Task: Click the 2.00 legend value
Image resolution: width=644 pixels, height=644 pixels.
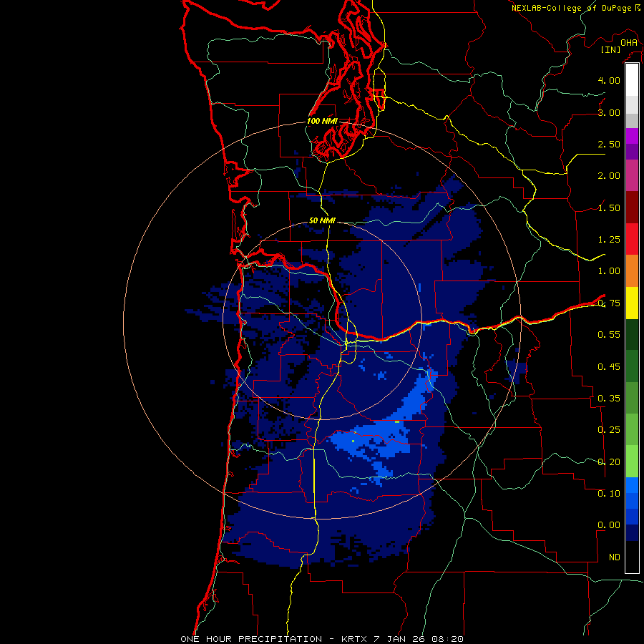Action: pyautogui.click(x=609, y=176)
